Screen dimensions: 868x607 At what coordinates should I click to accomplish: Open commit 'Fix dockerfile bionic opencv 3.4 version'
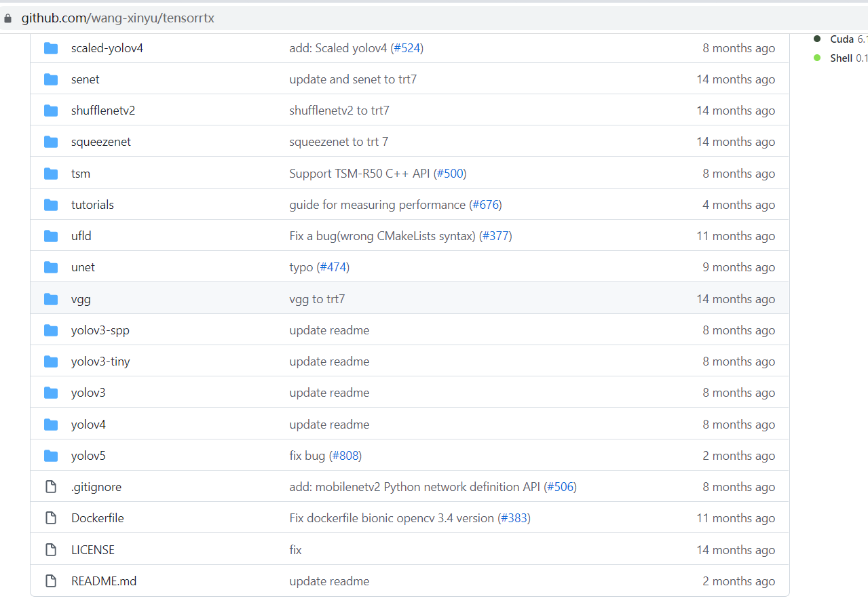(x=392, y=518)
